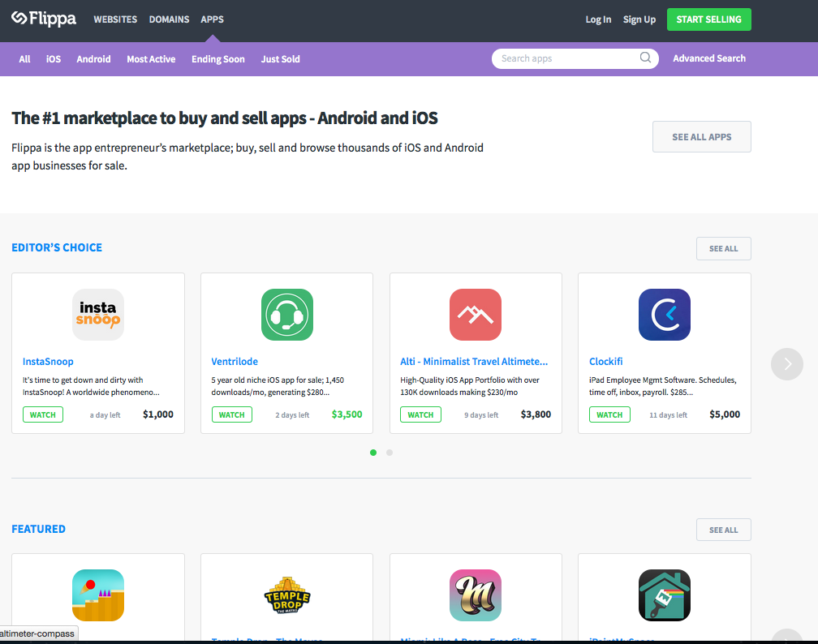Open the InstaSnoop app icon
Viewport: 818px width, 644px height.
98,315
